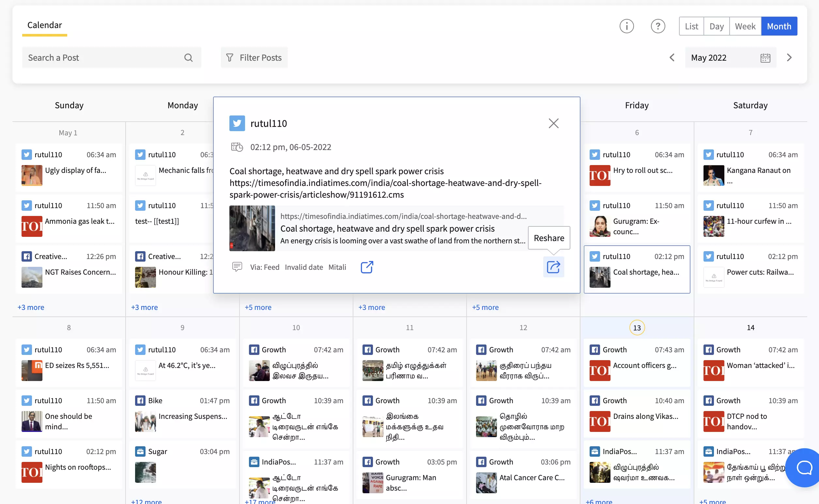This screenshot has height=504, width=819.
Task: Open the help question mark icon
Action: (x=658, y=26)
